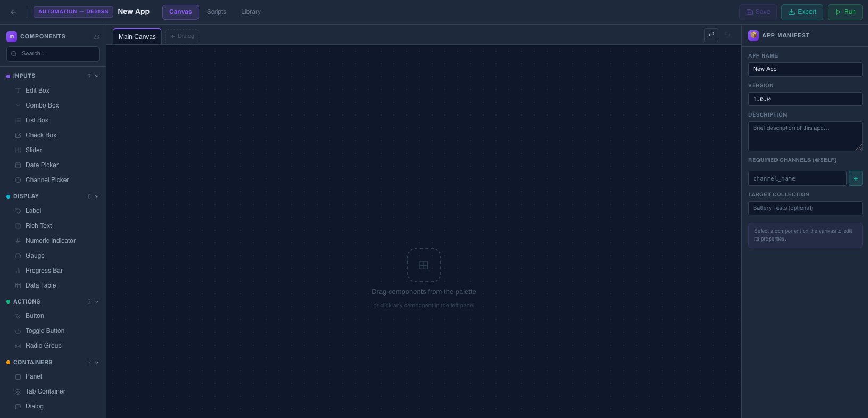Click the Check Box component icon

[18, 135]
